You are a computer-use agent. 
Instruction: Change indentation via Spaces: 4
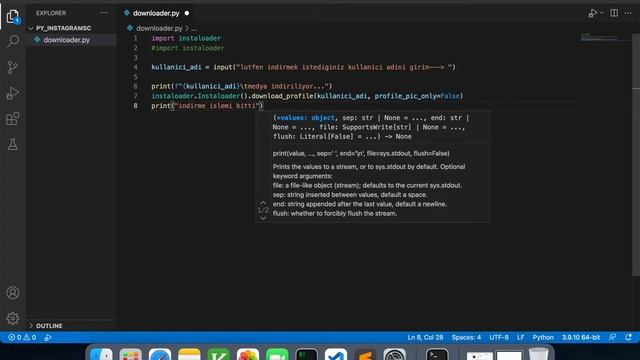tap(466, 338)
